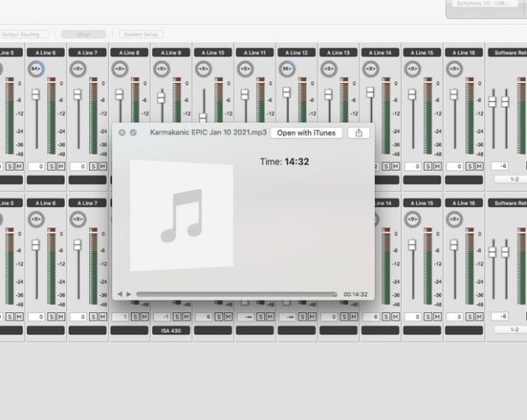Mute A Line 14 in the upper mixer
The height and width of the screenshot is (420, 527).
pyautogui.click(x=395, y=166)
